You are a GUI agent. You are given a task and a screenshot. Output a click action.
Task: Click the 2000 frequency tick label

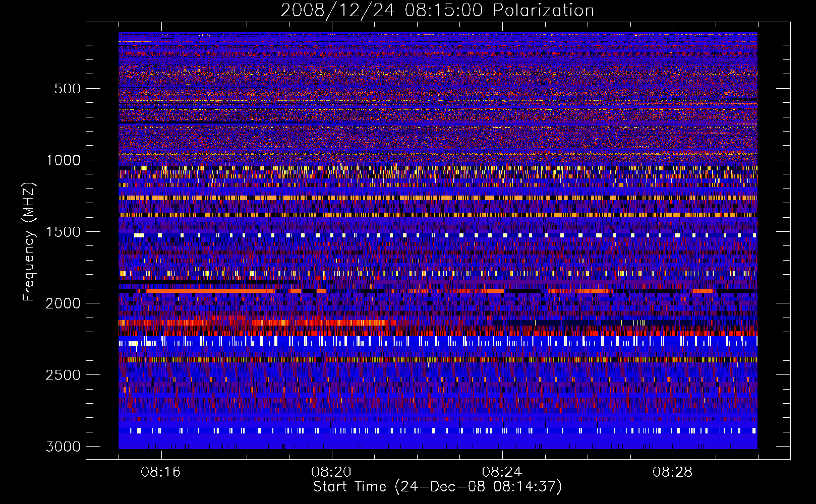[x=64, y=303]
